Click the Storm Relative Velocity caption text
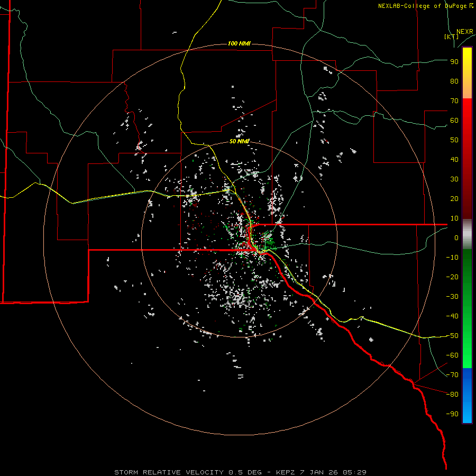Screen dimensions: 476x476 tap(240, 472)
